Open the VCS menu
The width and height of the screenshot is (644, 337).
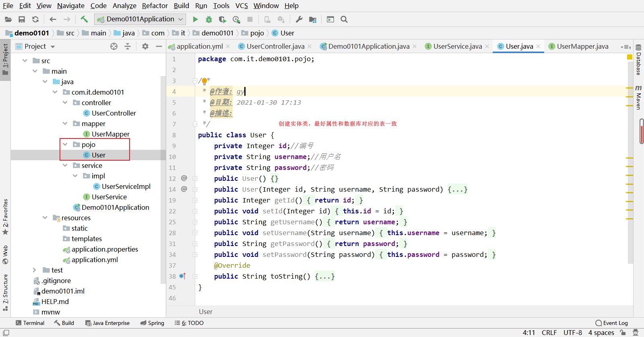(242, 6)
